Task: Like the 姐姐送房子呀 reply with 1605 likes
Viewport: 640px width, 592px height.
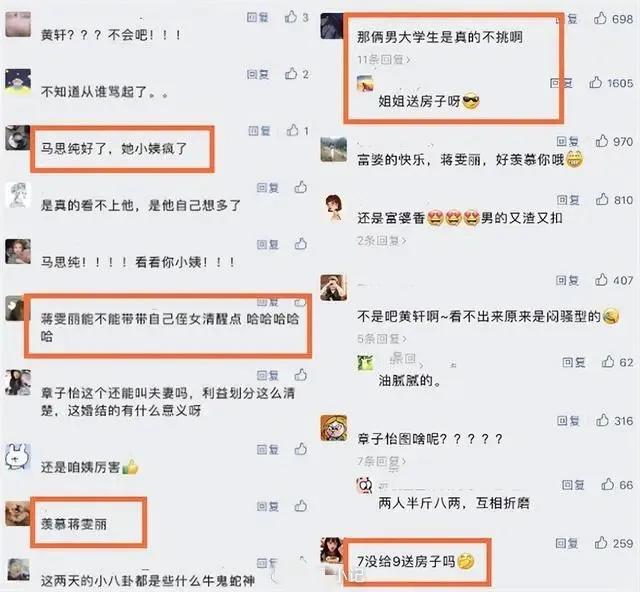Action: click(x=596, y=82)
